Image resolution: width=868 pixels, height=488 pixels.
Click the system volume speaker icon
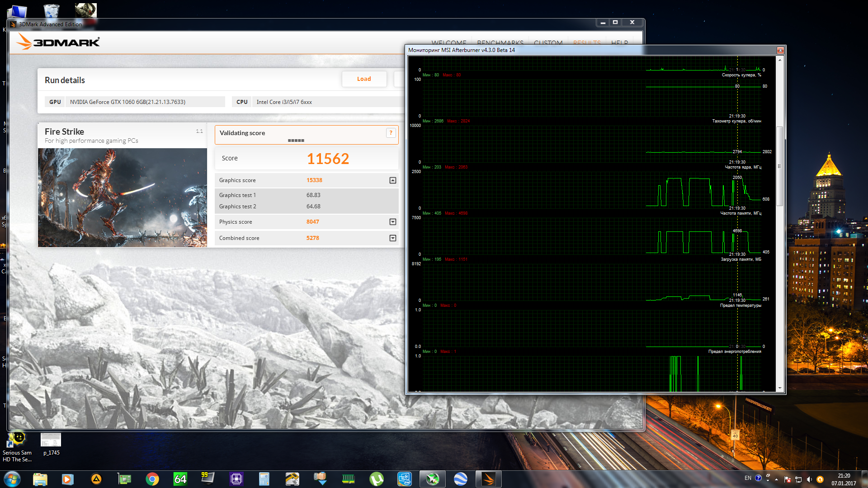(x=809, y=479)
